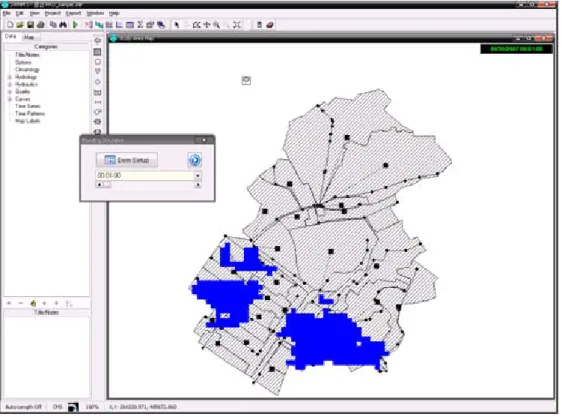Add a conduit link
562x417 pixels.
97,102
